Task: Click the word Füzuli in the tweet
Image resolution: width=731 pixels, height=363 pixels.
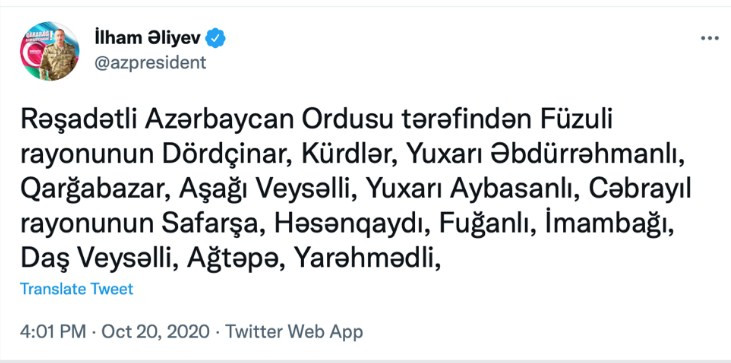Action: (x=575, y=121)
